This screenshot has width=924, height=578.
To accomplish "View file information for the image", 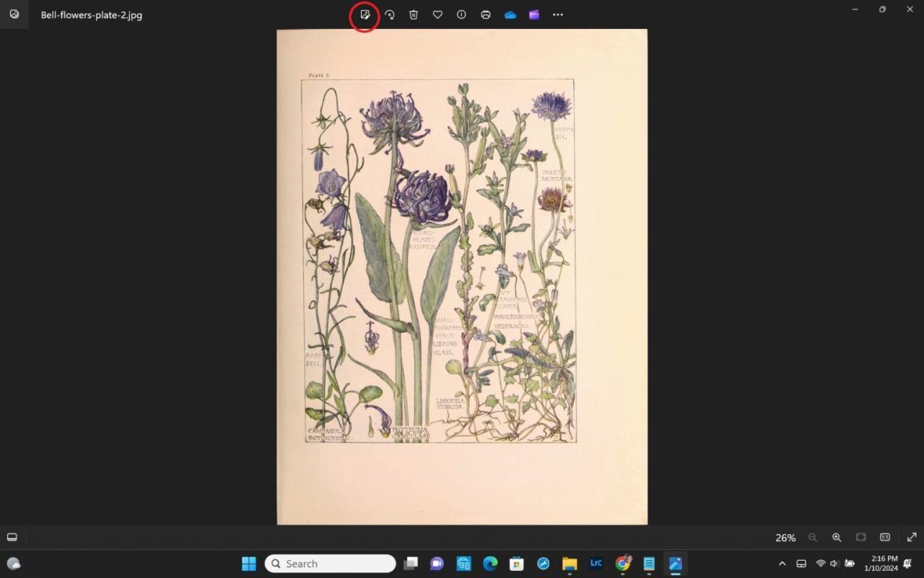I will 461,14.
